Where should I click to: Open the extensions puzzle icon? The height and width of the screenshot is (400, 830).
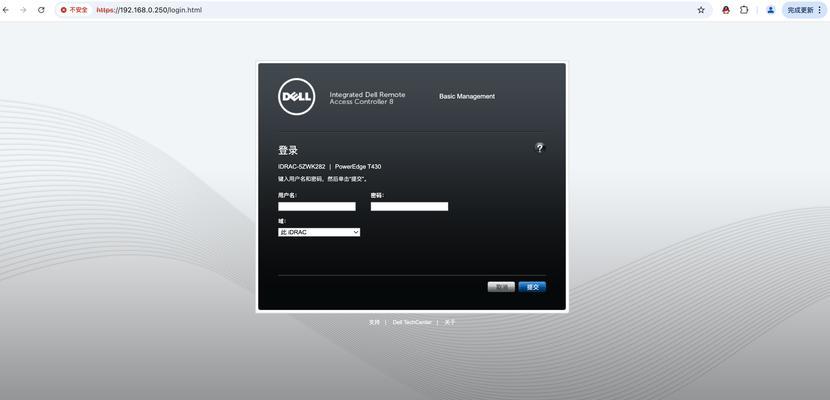pyautogui.click(x=744, y=10)
